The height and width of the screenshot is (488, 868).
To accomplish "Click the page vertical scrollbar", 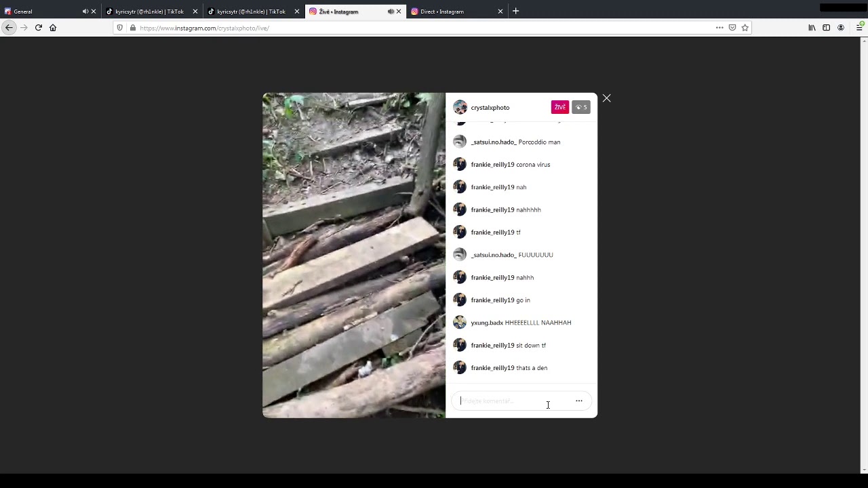I will 864,255.
